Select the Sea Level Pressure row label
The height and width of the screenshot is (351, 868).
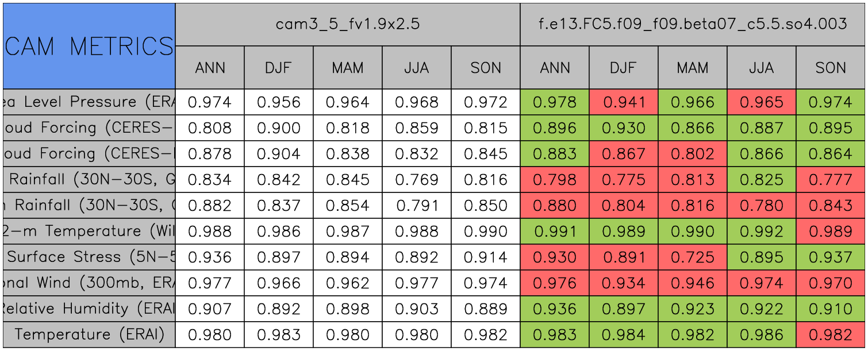point(89,102)
